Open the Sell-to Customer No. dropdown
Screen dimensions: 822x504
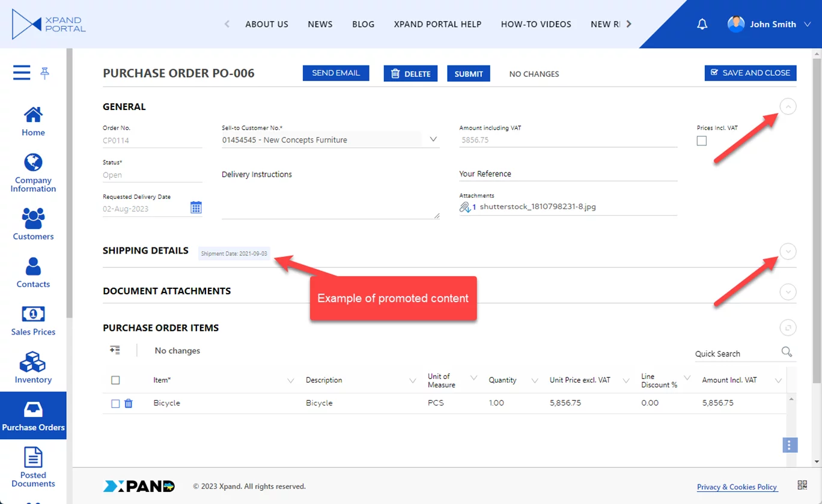(x=433, y=139)
